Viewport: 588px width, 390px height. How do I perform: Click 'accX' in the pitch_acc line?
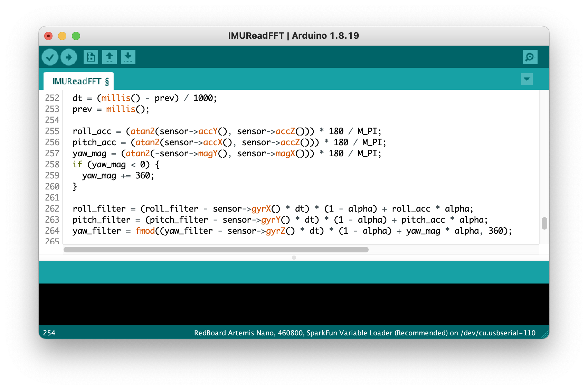tap(213, 142)
